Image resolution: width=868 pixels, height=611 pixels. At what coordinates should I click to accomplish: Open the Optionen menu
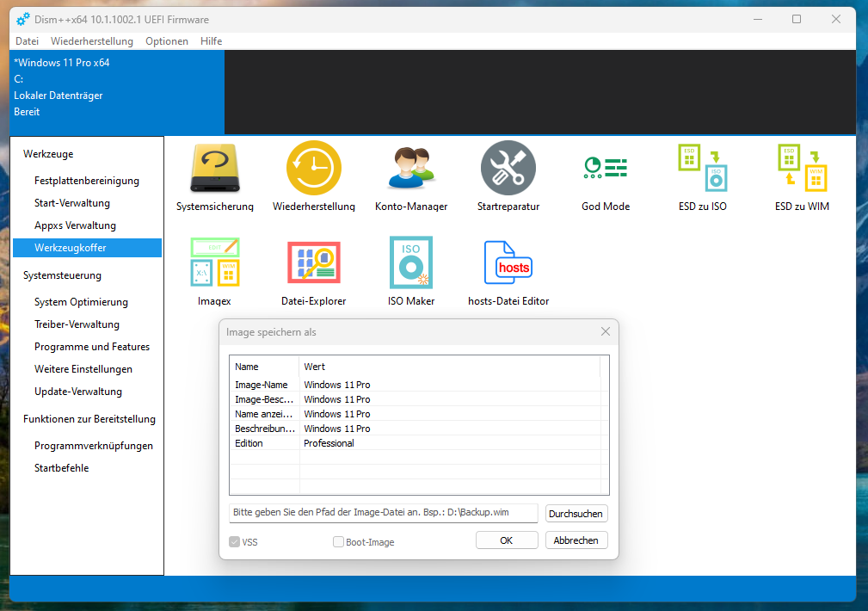[167, 41]
